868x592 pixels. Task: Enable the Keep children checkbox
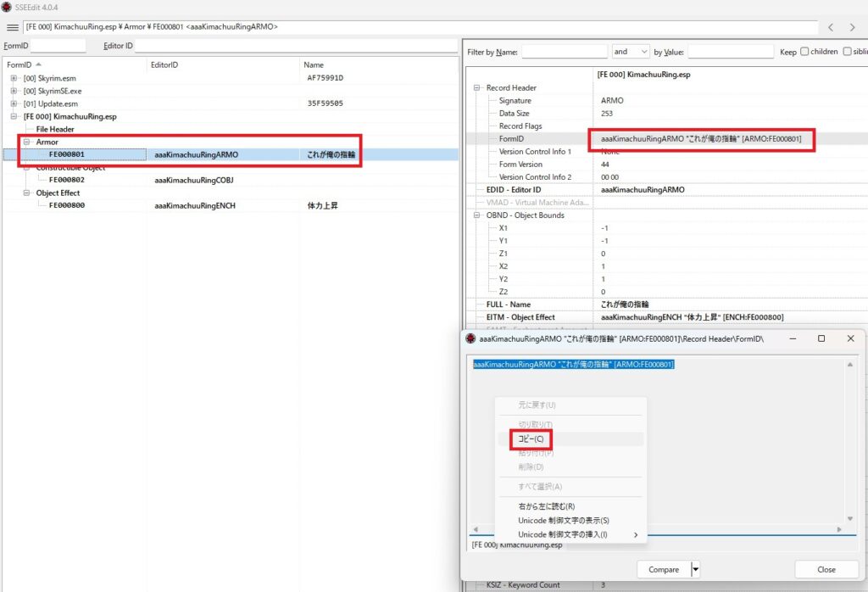click(804, 52)
